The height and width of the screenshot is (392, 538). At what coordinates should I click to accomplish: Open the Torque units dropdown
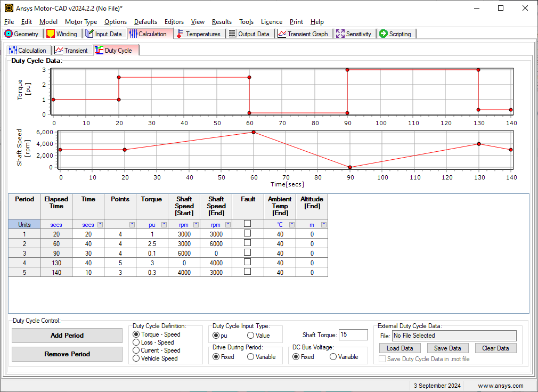coord(164,225)
